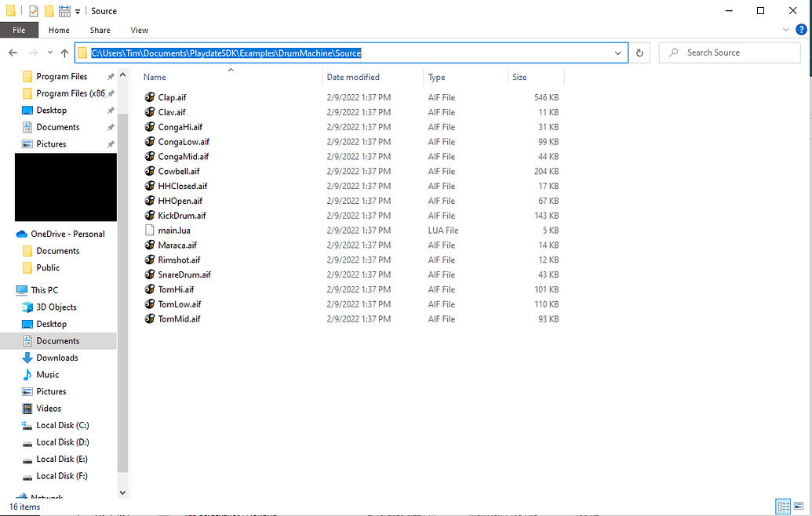
Task: Open the File menu
Action: pos(18,29)
